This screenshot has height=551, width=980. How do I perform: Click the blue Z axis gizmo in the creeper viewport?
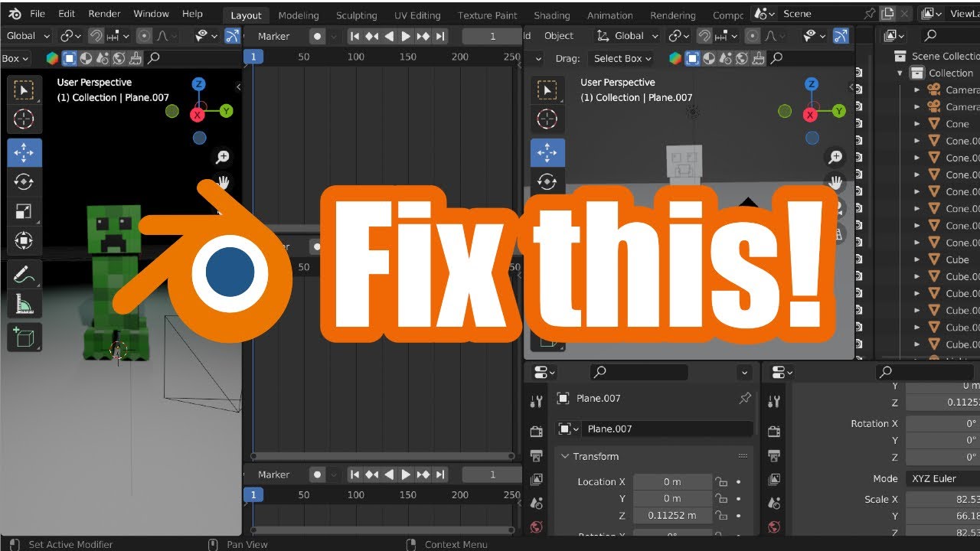click(198, 84)
